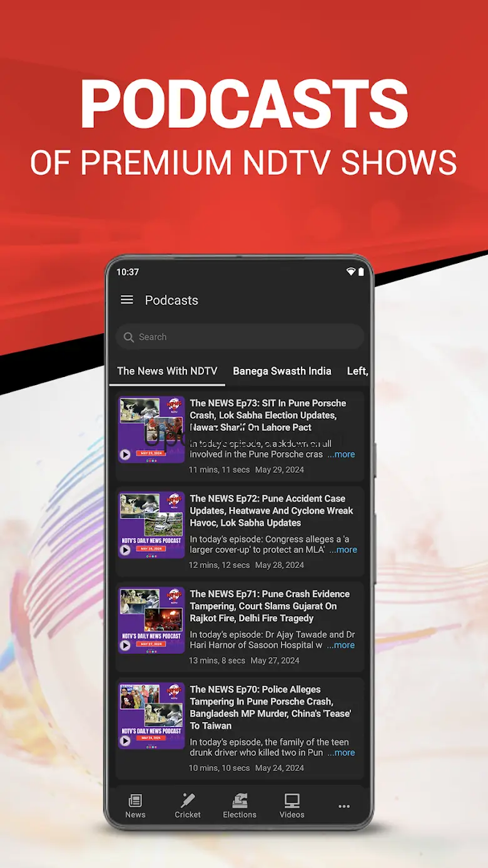Open title 'The NEWS Ep71: Pune Crash Evidence Tampering'

point(270,606)
